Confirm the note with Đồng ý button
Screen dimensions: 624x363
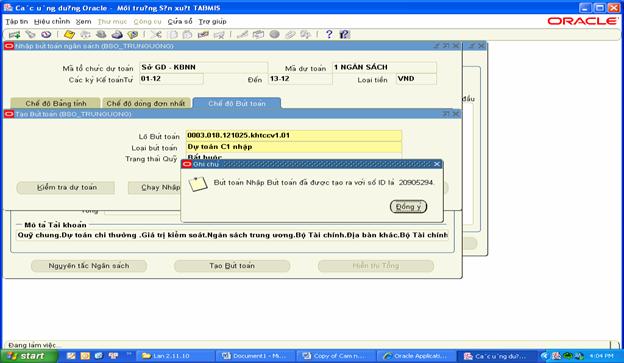408,207
